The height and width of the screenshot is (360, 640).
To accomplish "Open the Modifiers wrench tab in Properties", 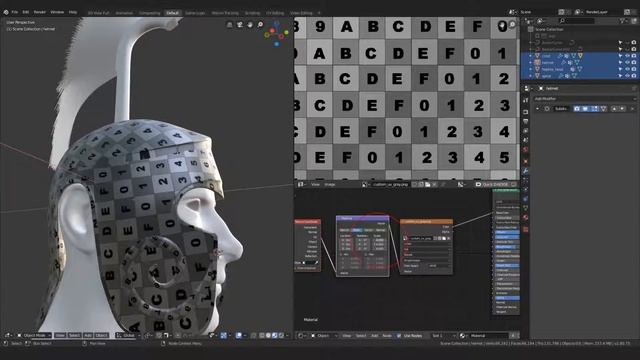I will coord(526,171).
